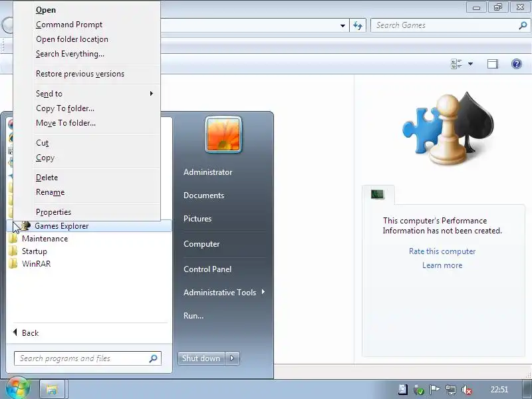532x399 pixels.
Task: Choose Command Prompt from the context menu
Action: point(69,25)
